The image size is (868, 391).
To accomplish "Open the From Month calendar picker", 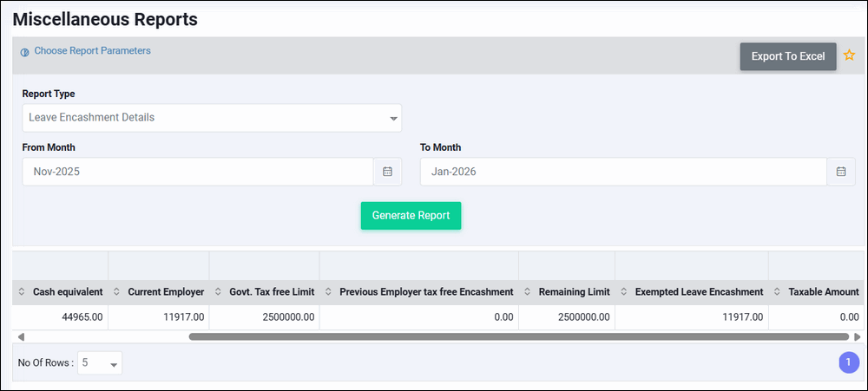I will click(x=387, y=172).
